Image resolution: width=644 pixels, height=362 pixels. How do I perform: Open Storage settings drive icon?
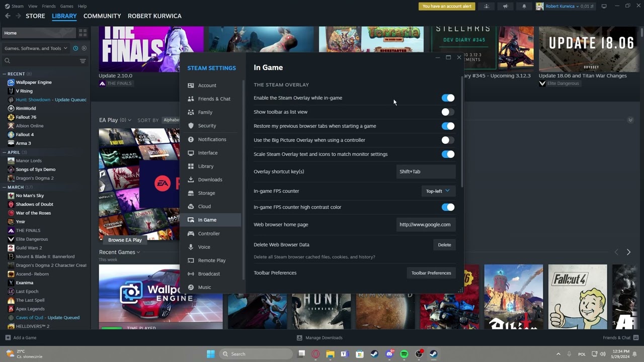[191, 193]
